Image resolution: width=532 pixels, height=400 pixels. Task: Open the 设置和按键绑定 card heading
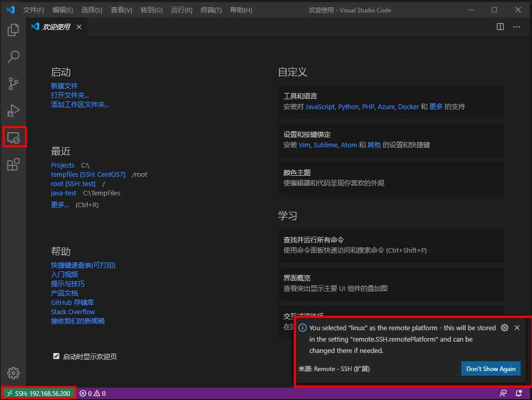click(307, 134)
